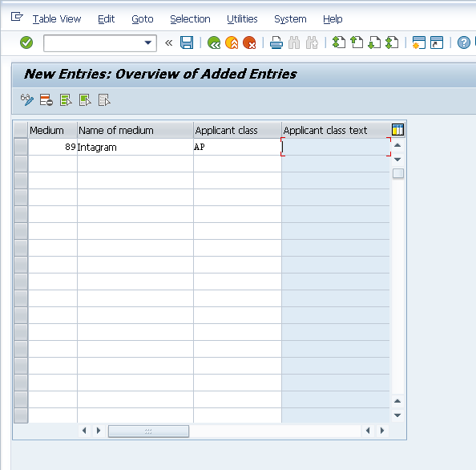This screenshot has width=476, height=470.
Task: Open the System menu
Action: (x=290, y=19)
